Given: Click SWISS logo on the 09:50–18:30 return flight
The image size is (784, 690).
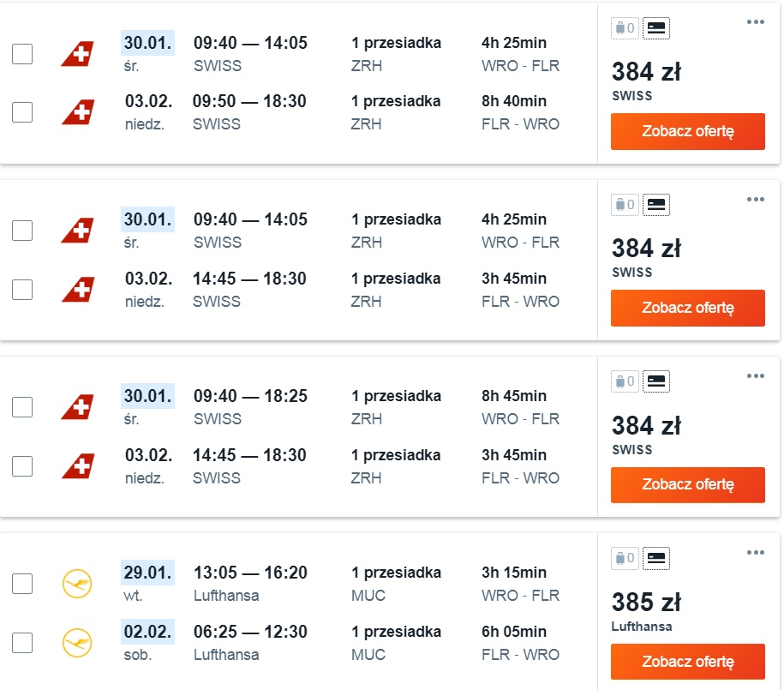Looking at the screenshot, I should pos(78,111).
